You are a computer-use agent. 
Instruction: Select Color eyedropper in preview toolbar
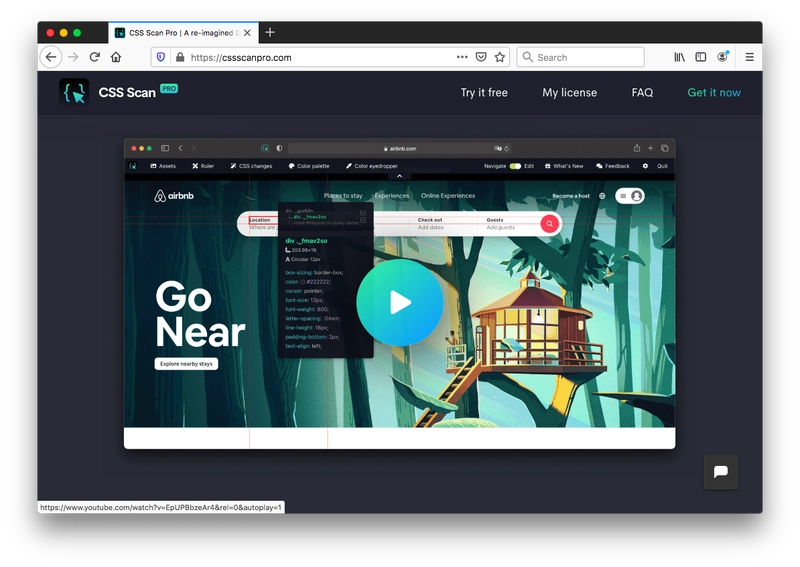coord(371,166)
